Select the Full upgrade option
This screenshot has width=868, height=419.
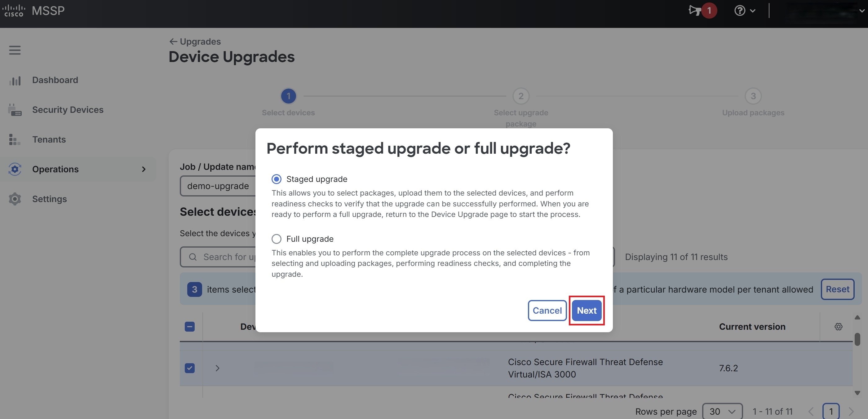[x=276, y=239]
